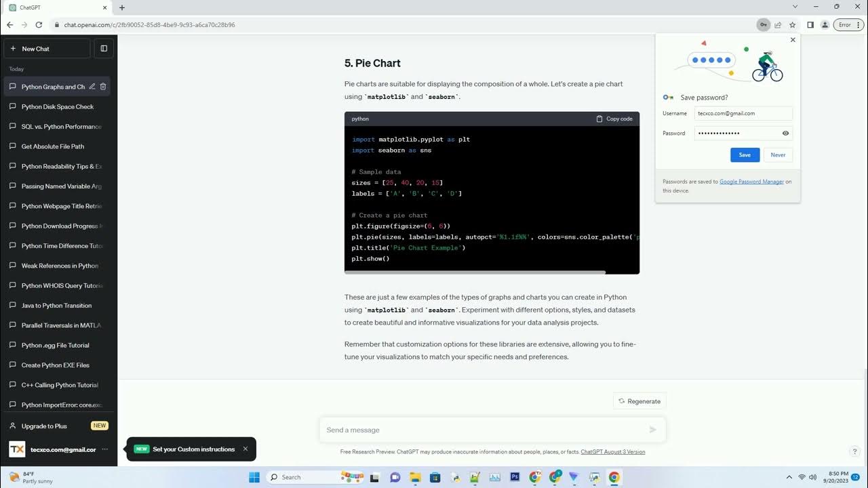868x488 pixels.
Task: Hide the ChatGPT sidebar panel
Action: tap(104, 49)
